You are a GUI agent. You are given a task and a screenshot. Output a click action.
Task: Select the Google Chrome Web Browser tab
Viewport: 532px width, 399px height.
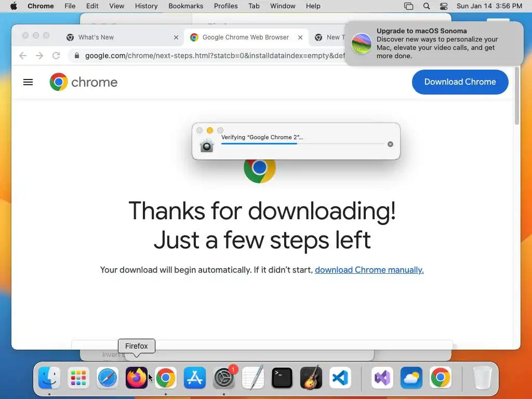pos(246,37)
